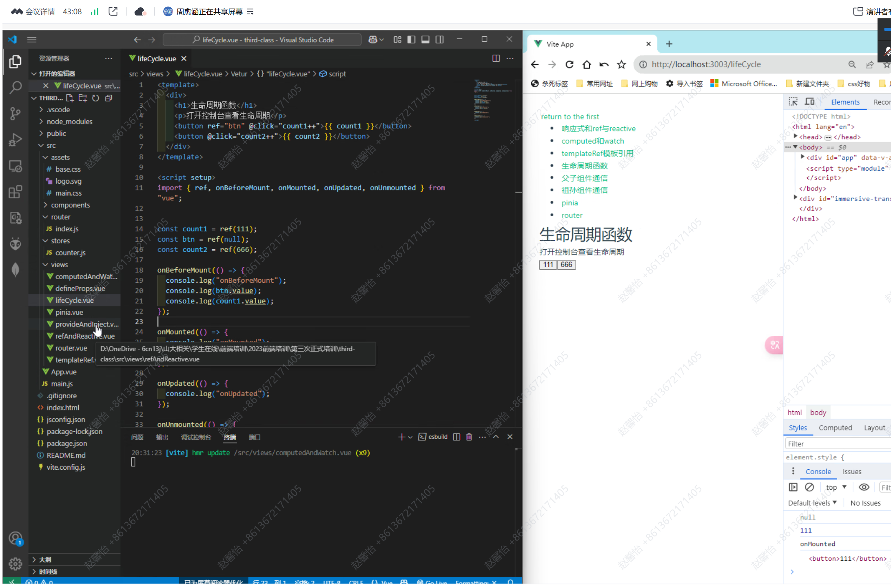This screenshot has width=891, height=588.
Task: Click the kill terminal trash icon
Action: point(469,437)
